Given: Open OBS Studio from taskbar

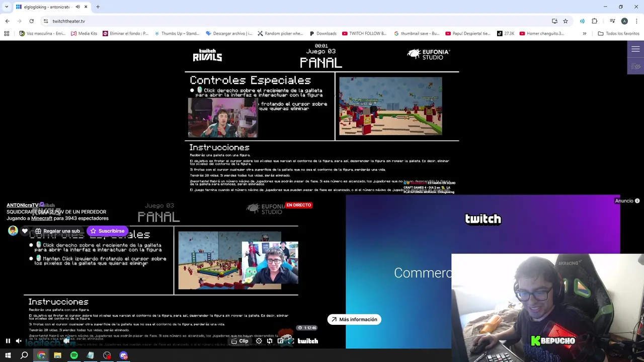Looking at the screenshot, I should (107, 355).
